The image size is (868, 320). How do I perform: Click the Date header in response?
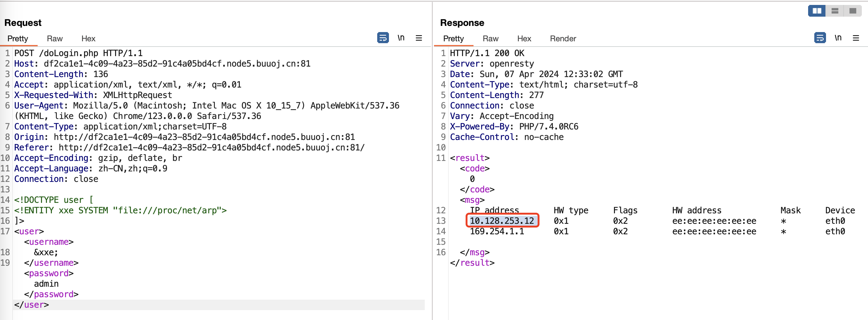[x=536, y=74]
